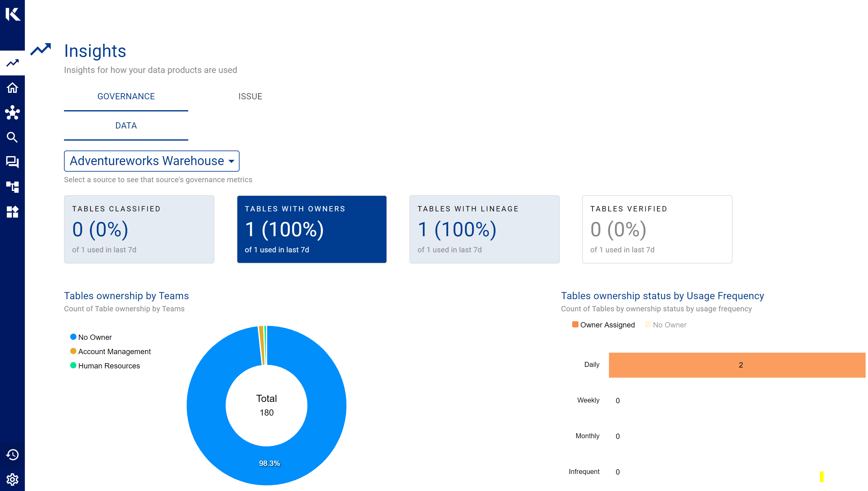Click the Total 180 center of donut

click(x=267, y=405)
